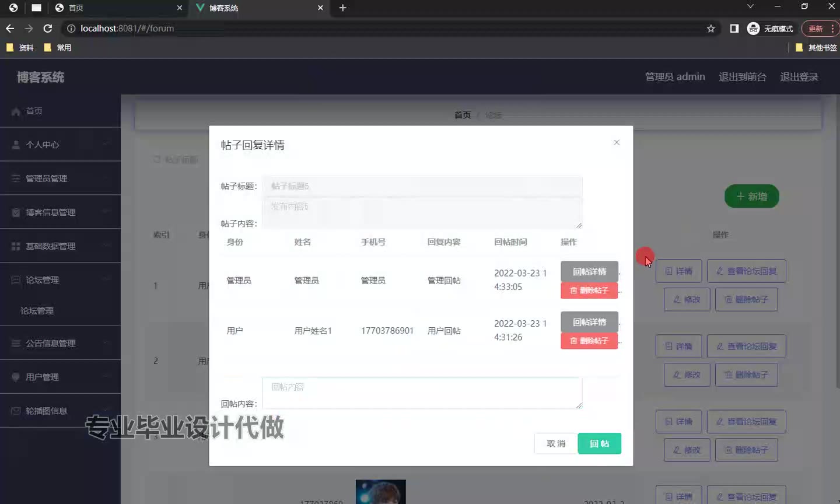This screenshot has width=840, height=504.
Task: Expand the 博客信息管理 submenu chevron
Action: pos(106,212)
